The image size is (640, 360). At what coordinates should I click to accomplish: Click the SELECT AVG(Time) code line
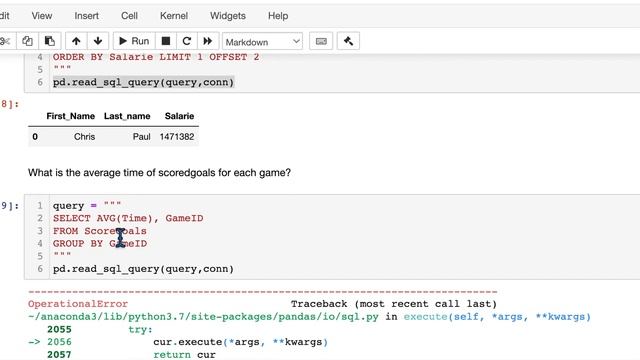tap(128, 218)
